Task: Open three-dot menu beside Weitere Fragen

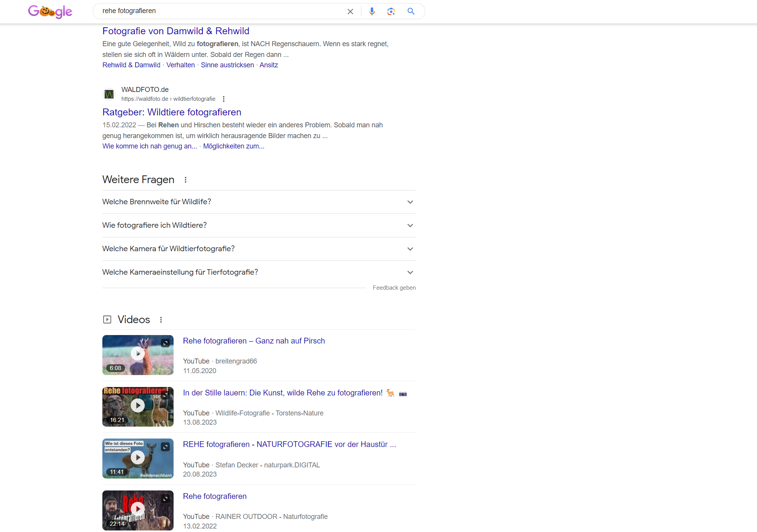Action: (x=185, y=180)
